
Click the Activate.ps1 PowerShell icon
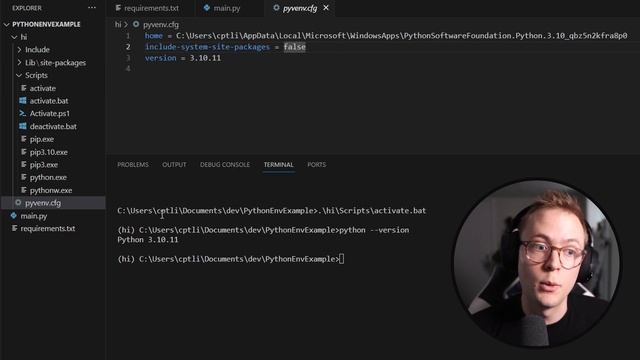pos(23,113)
